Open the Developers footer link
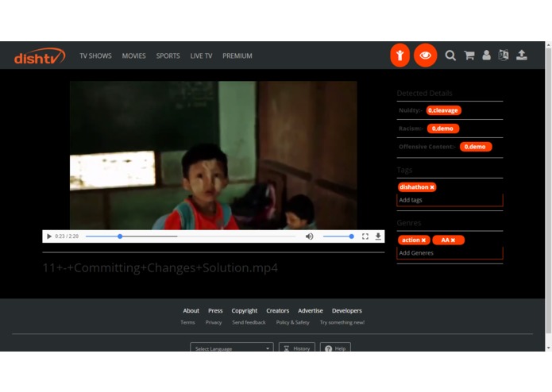The image size is (552, 392). tap(347, 311)
